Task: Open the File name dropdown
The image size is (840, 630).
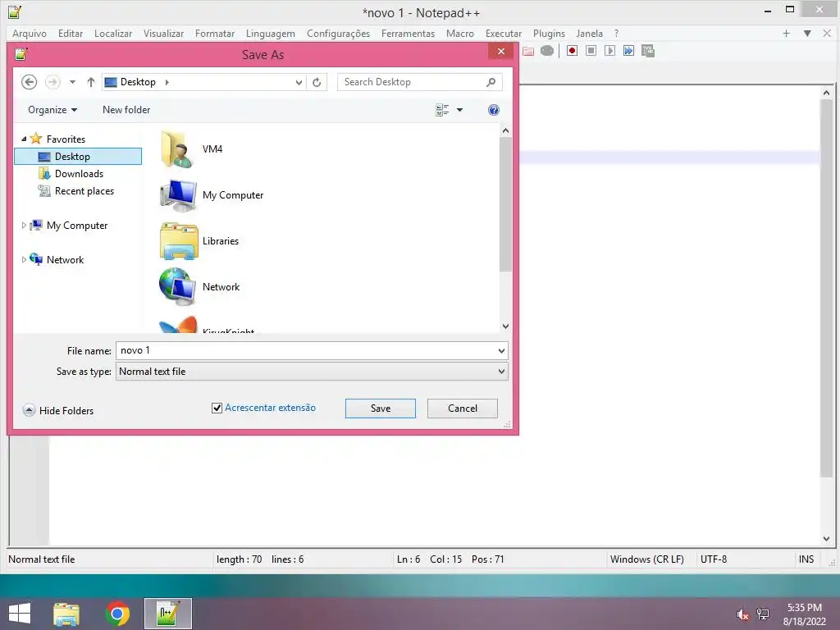Action: pyautogui.click(x=501, y=351)
